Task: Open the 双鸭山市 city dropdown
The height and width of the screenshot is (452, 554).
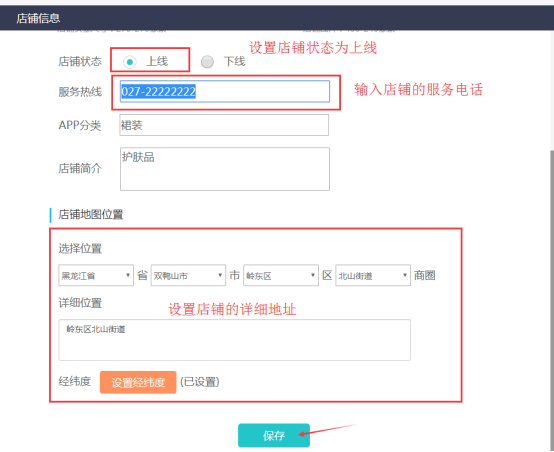Action: pyautogui.click(x=188, y=275)
